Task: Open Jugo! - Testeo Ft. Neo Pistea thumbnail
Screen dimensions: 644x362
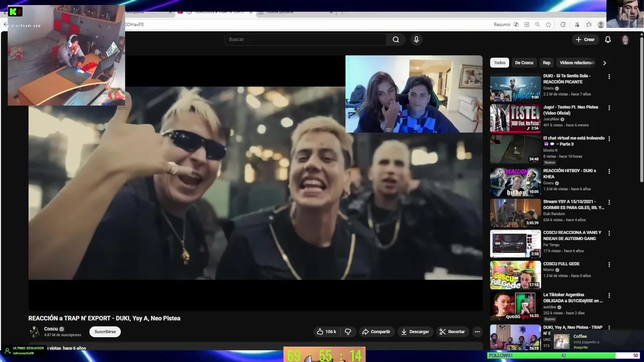Action: (x=515, y=118)
